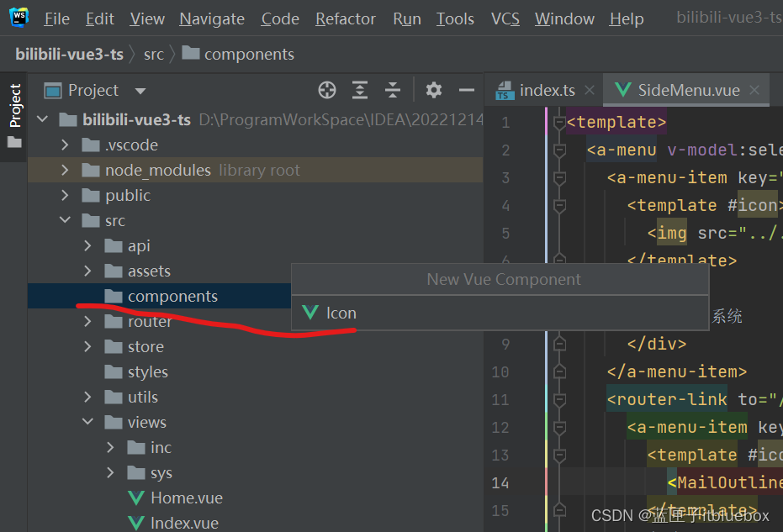This screenshot has height=532, width=783.
Task: Open Index.vue file
Action: pyautogui.click(x=184, y=523)
